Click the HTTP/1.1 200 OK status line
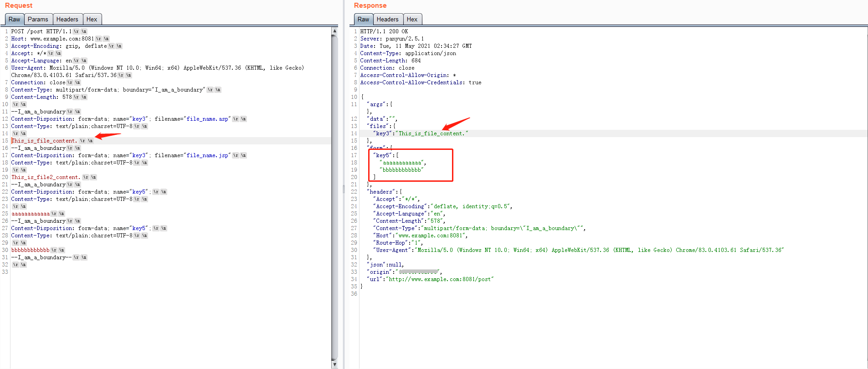 [x=384, y=31]
